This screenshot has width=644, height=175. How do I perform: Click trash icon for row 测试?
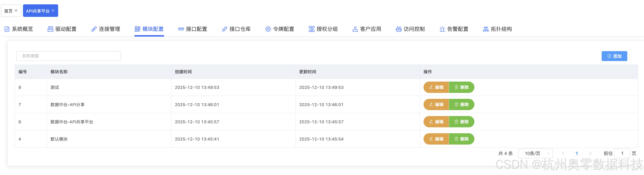[x=456, y=87]
